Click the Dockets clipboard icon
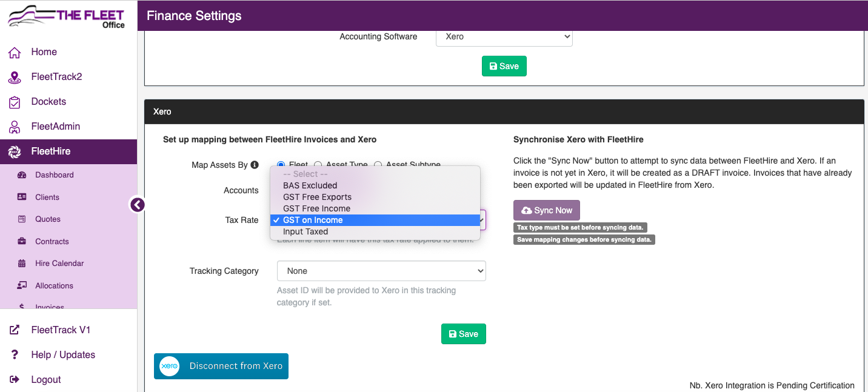 coord(15,102)
